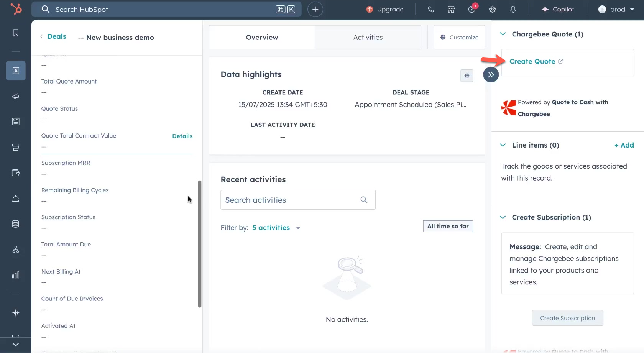Open the phone calling icon
Screen dimensions: 644x353
click(x=431, y=9)
